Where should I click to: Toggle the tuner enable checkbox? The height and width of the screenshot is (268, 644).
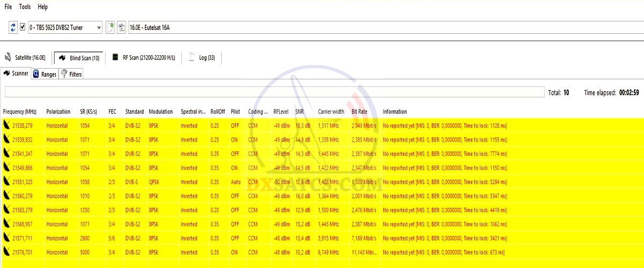tap(23, 27)
